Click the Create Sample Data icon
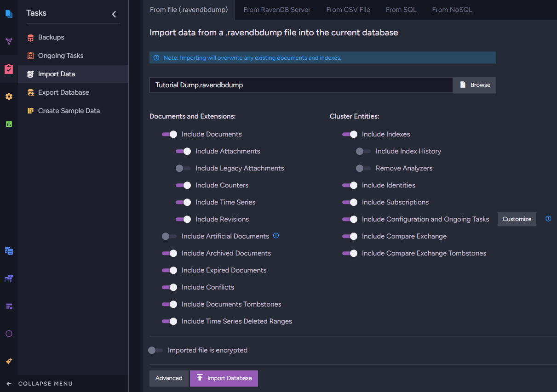This screenshot has height=392, width=557. [30, 111]
